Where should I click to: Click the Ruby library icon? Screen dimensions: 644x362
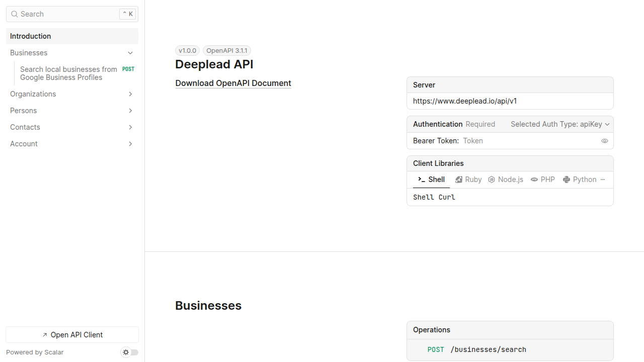[459, 179]
